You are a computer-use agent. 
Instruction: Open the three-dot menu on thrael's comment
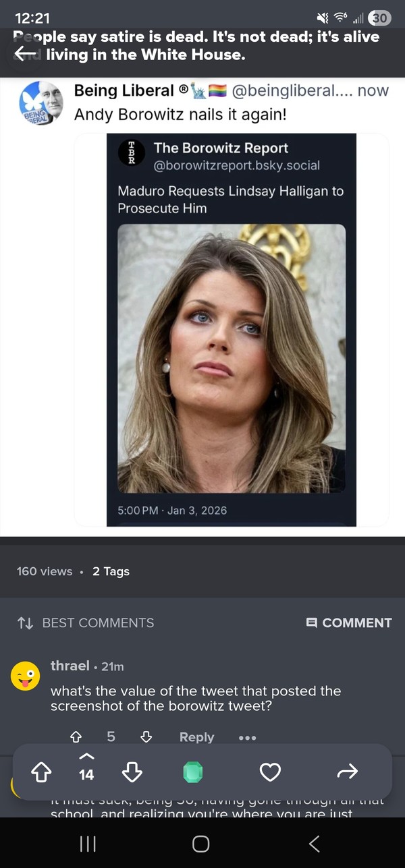[x=247, y=738]
